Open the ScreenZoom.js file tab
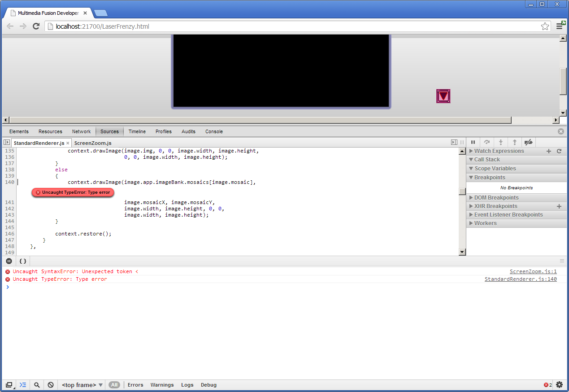569x392 pixels. 93,143
